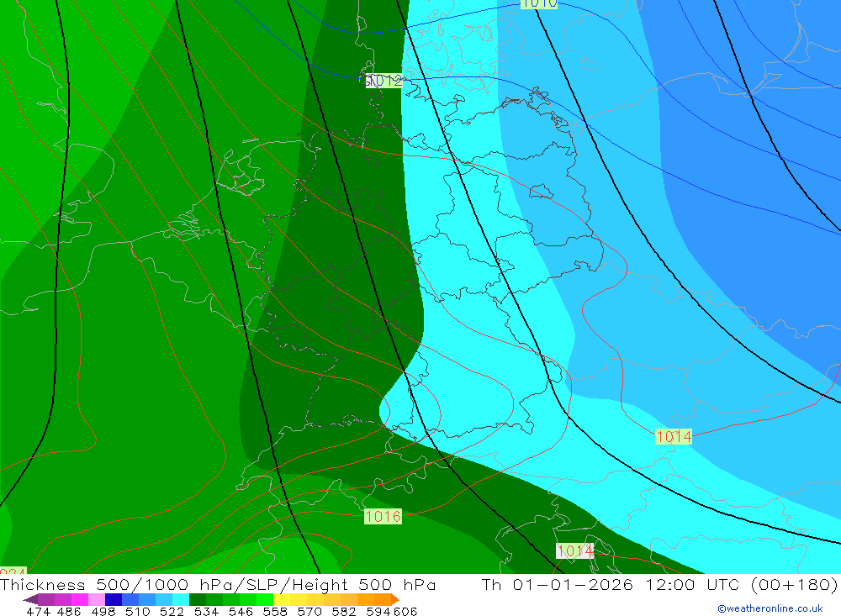Pick the bright yellow legend swatch beside green
The height and width of the screenshot is (616, 841).
282,599
